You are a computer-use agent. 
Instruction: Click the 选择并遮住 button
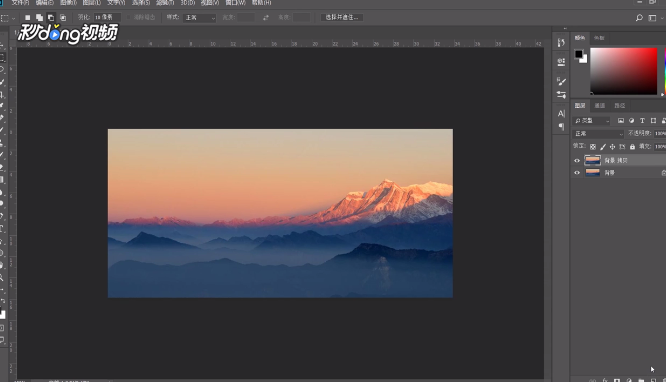pyautogui.click(x=341, y=17)
